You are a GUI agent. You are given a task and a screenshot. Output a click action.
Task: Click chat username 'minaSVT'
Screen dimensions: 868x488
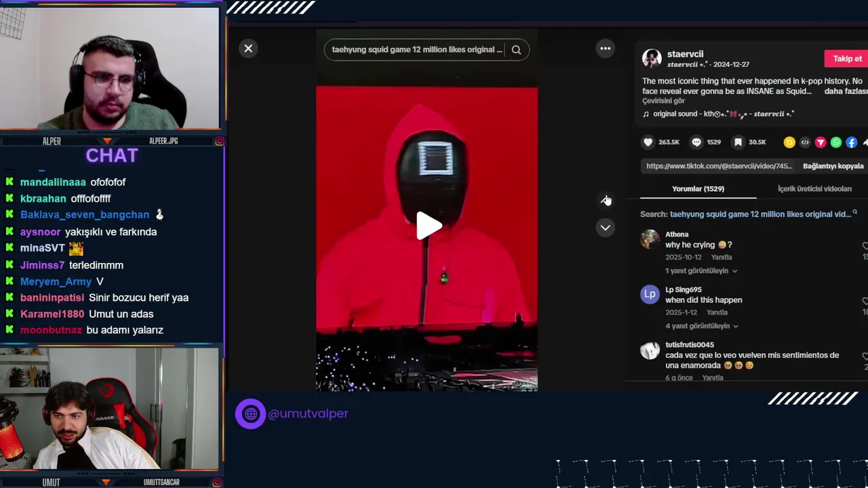(x=43, y=248)
